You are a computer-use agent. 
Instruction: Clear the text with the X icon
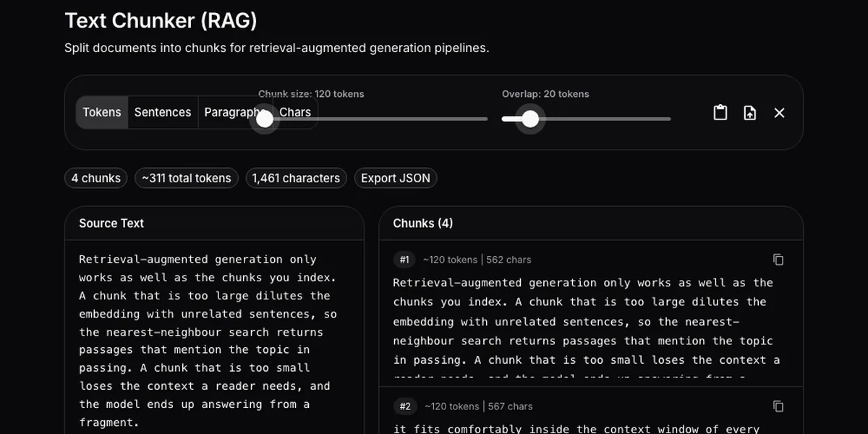point(779,113)
